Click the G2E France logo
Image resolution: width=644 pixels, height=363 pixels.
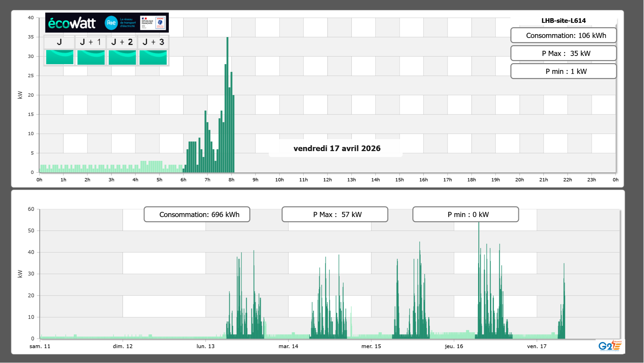pos(610,346)
